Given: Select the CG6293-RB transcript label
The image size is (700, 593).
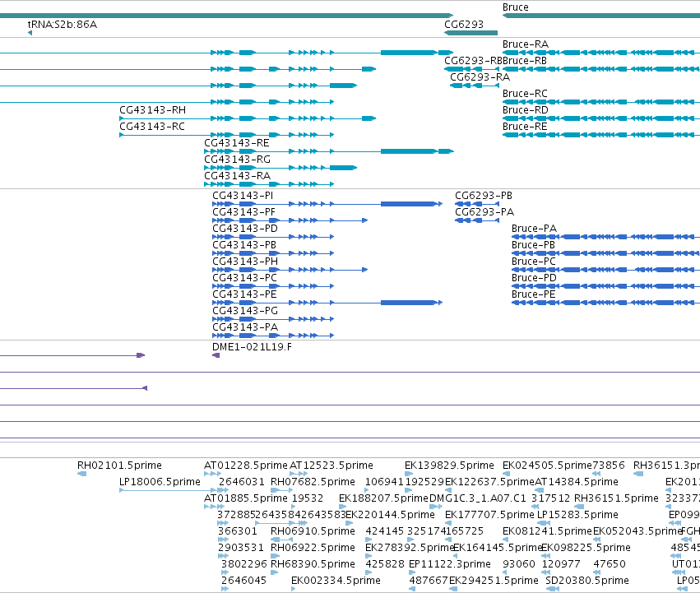Looking at the screenshot, I should tap(473, 61).
